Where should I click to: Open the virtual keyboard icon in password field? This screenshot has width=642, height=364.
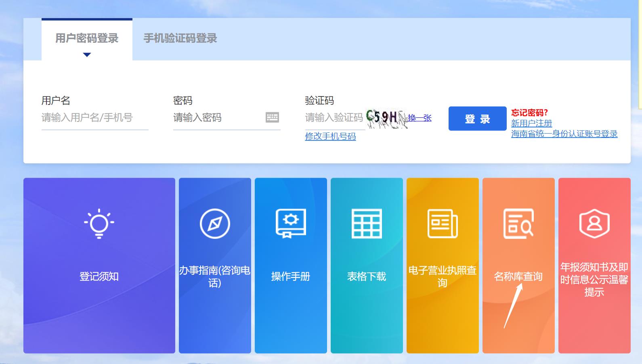(x=272, y=117)
